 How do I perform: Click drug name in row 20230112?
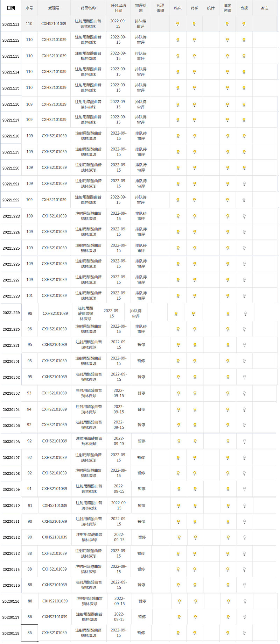point(89,537)
